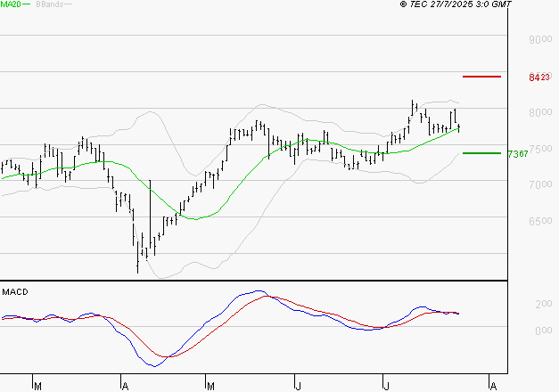Select the green 7367 support price label
Screen dimensions: 559x392
[x=517, y=154]
